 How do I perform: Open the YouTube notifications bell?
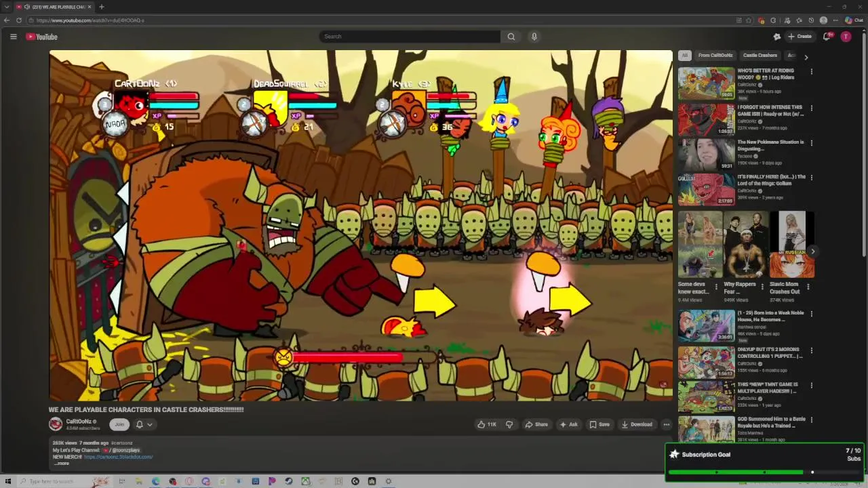point(827,37)
